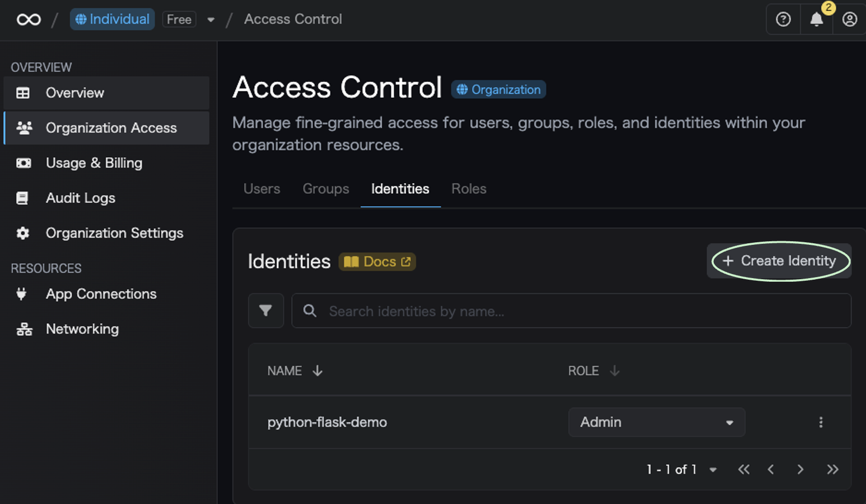Switch to the Users tab
Viewport: 866px width, 504px height.
tap(262, 188)
